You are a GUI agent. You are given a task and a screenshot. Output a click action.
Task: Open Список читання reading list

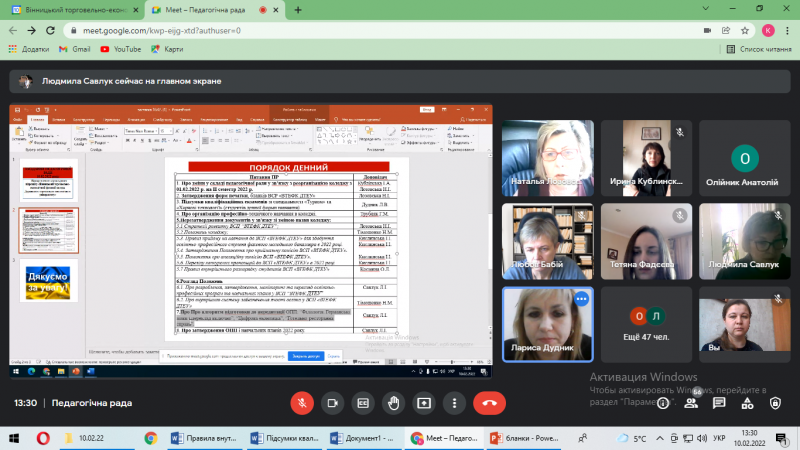[759, 49]
